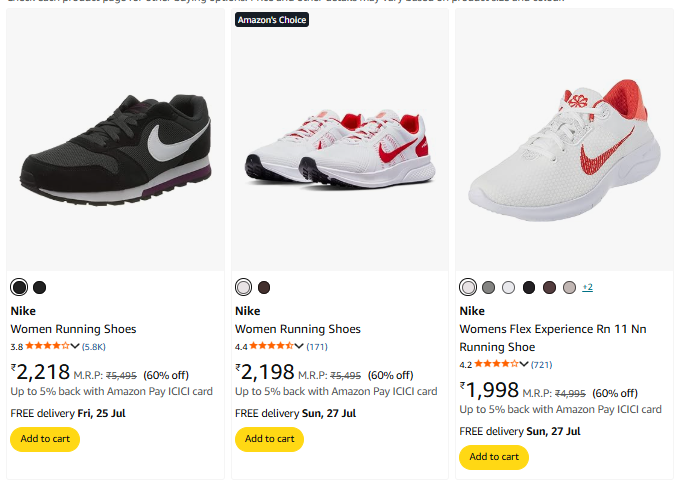
Task: Click the 3.8 star rating icons
Action: click(x=48, y=346)
